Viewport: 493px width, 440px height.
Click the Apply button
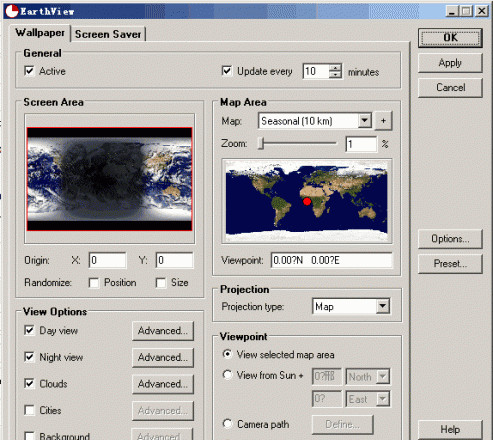coord(450,63)
